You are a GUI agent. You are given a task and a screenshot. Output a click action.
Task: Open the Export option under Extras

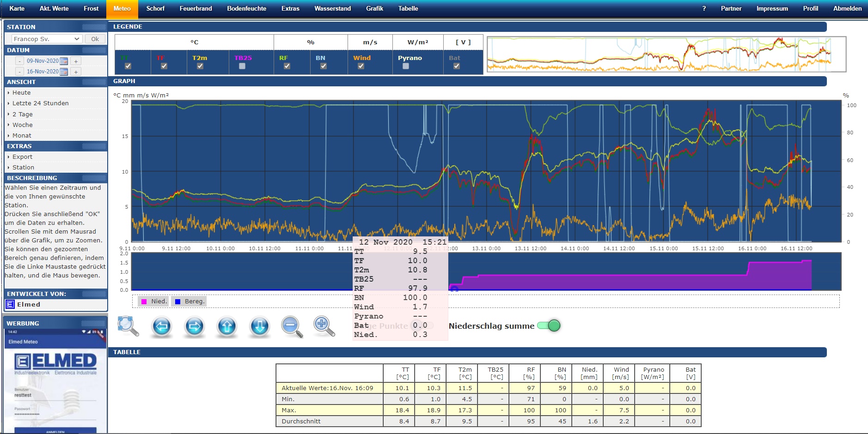click(22, 157)
